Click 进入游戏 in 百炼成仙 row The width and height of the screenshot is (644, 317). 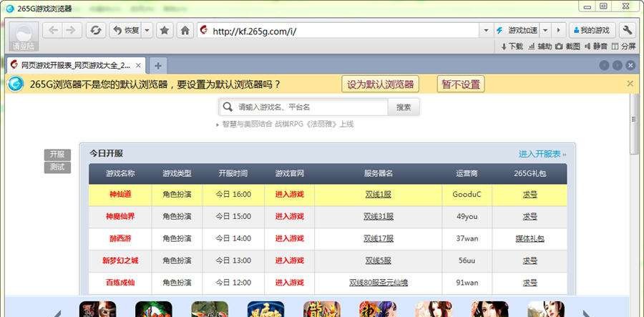click(289, 283)
